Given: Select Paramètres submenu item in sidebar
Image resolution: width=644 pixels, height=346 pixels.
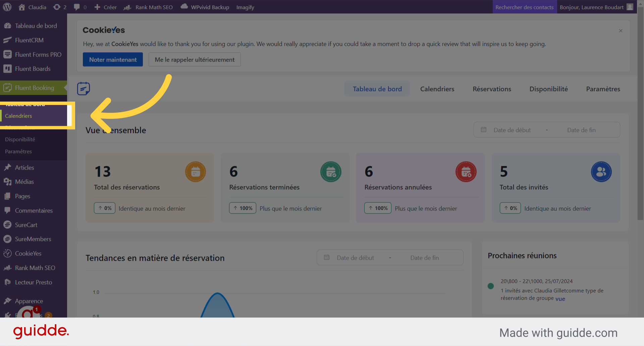Looking at the screenshot, I should [x=18, y=152].
